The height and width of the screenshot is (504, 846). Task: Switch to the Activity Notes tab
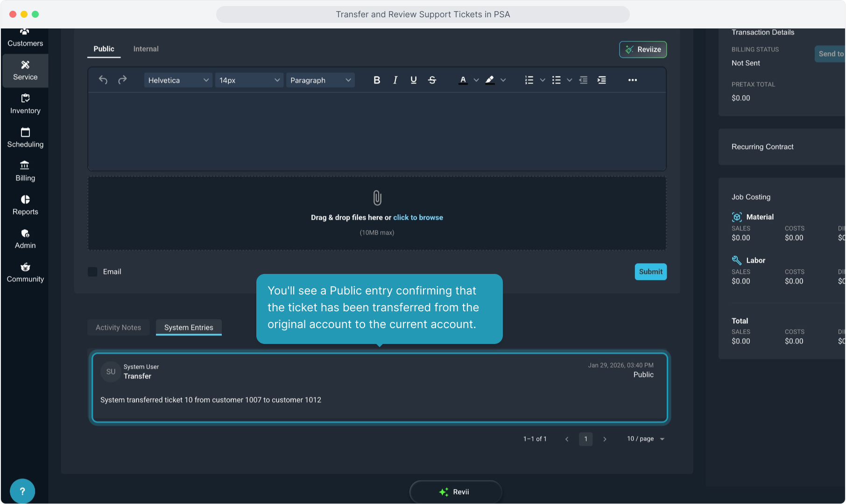coord(118,328)
